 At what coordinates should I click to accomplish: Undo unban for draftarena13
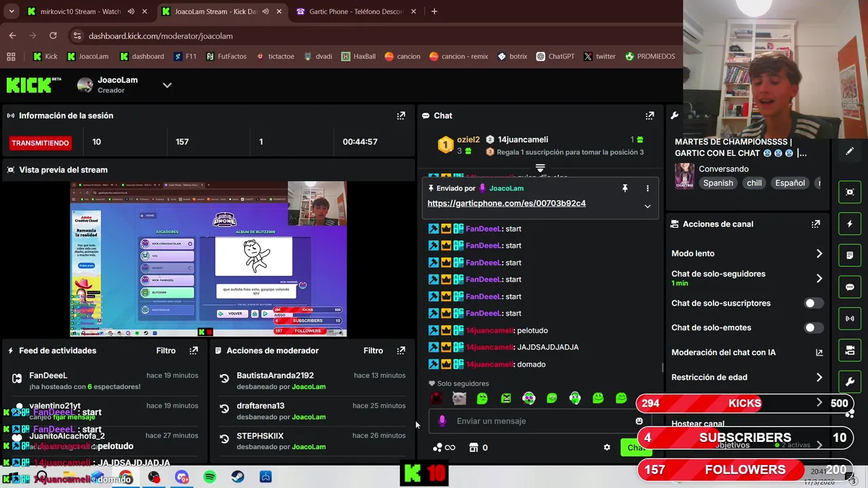click(224, 409)
